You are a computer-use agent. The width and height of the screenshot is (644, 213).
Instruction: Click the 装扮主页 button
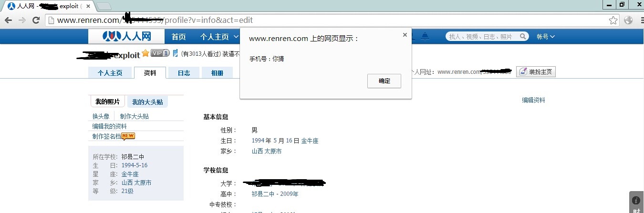(x=536, y=72)
